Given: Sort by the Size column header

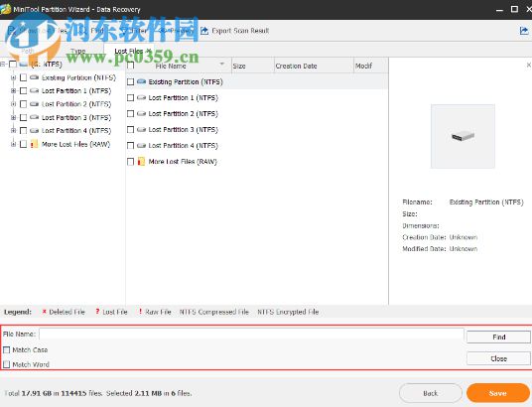Looking at the screenshot, I should (253, 66).
